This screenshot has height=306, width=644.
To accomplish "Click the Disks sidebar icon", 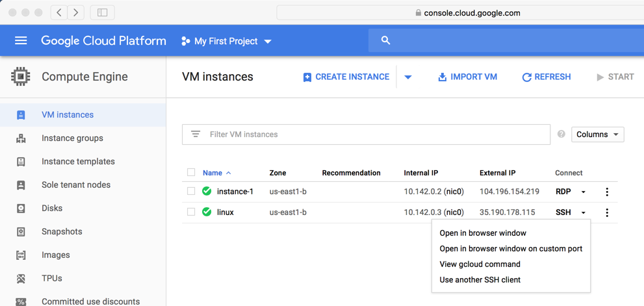I will pos(21,209).
